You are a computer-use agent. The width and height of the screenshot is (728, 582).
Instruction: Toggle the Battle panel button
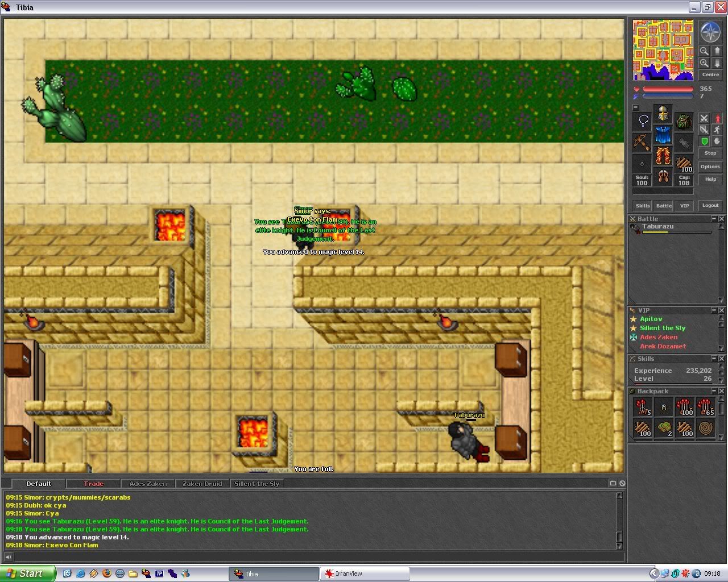664,206
